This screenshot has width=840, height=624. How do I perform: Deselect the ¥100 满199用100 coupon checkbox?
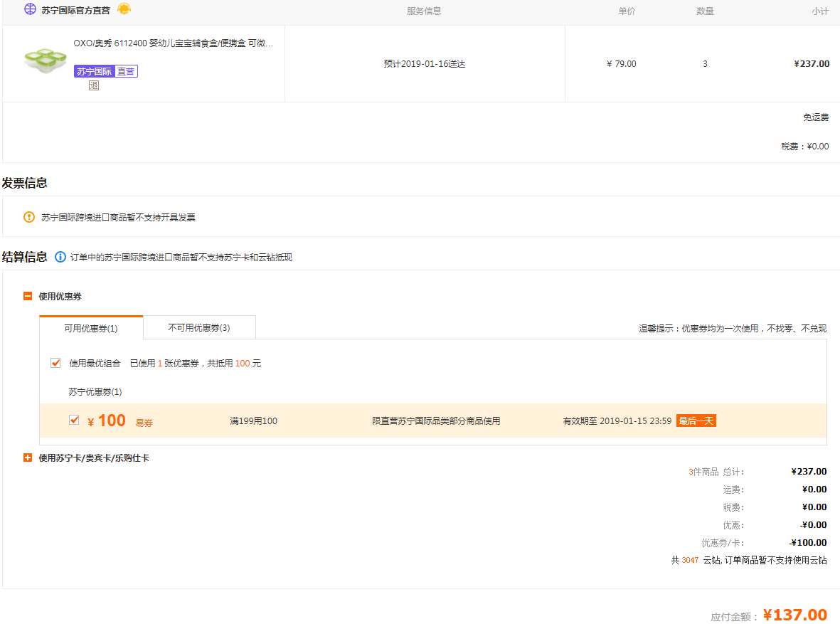(74, 420)
